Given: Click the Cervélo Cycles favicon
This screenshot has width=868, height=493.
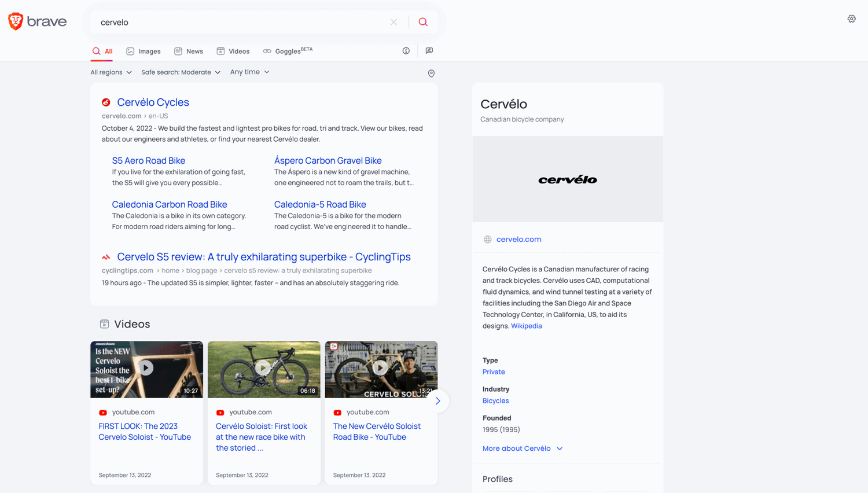Looking at the screenshot, I should coord(106,102).
